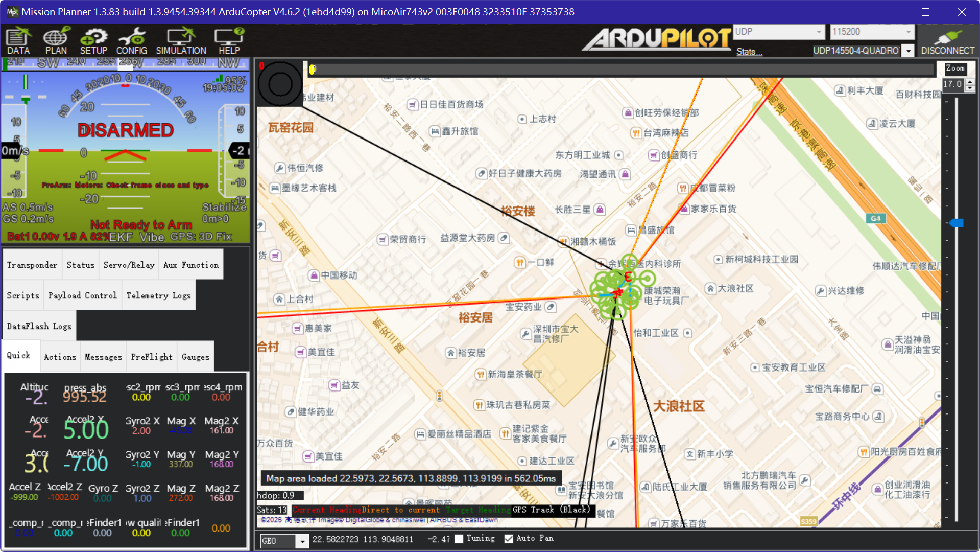This screenshot has width=980, height=552.
Task: Toggle the Auto Pan checkbox
Action: tap(509, 539)
